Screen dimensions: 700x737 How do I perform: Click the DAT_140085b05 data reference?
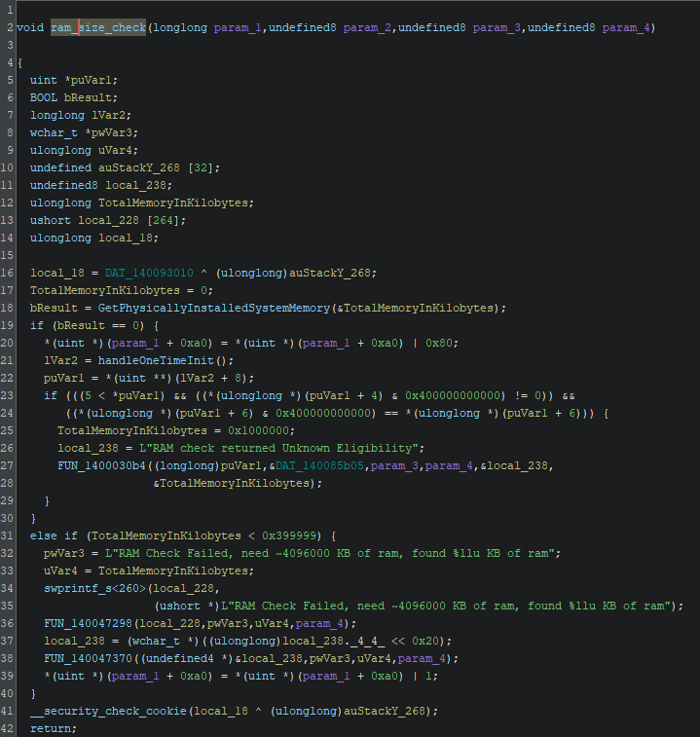319,465
